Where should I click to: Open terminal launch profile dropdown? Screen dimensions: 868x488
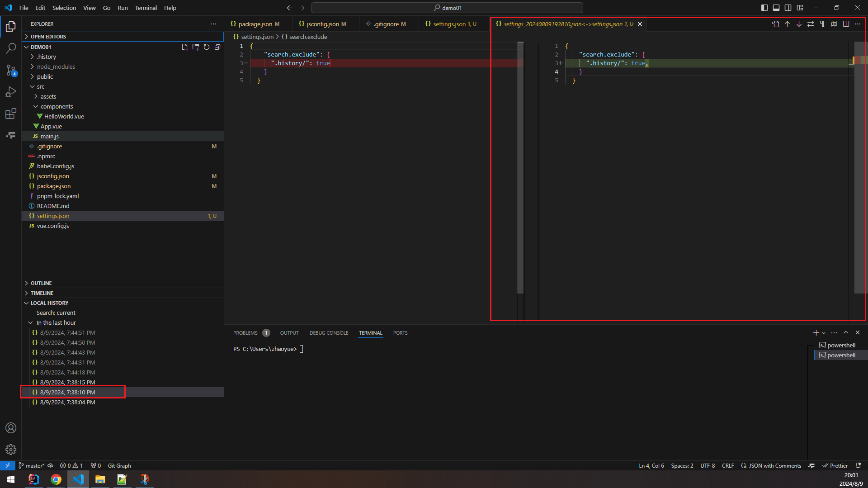(824, 333)
